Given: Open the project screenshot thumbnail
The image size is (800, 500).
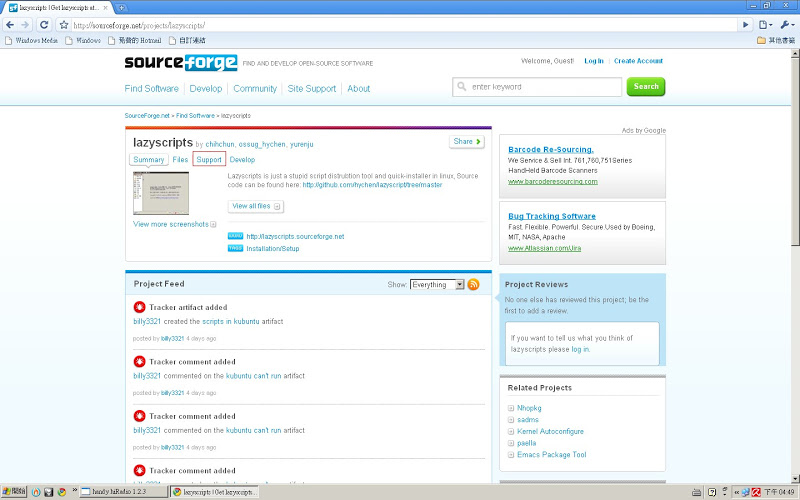Looking at the screenshot, I should coord(161,193).
